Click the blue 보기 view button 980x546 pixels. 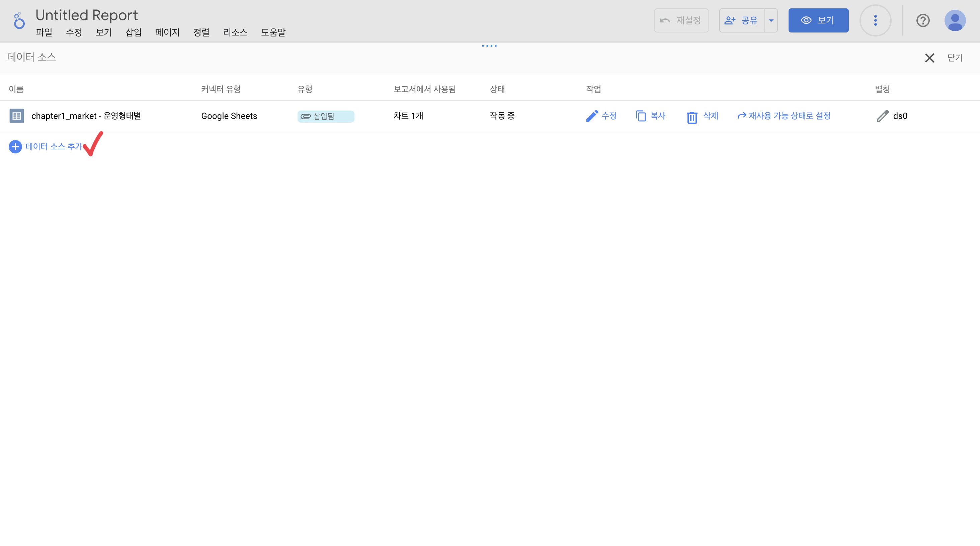[818, 20]
